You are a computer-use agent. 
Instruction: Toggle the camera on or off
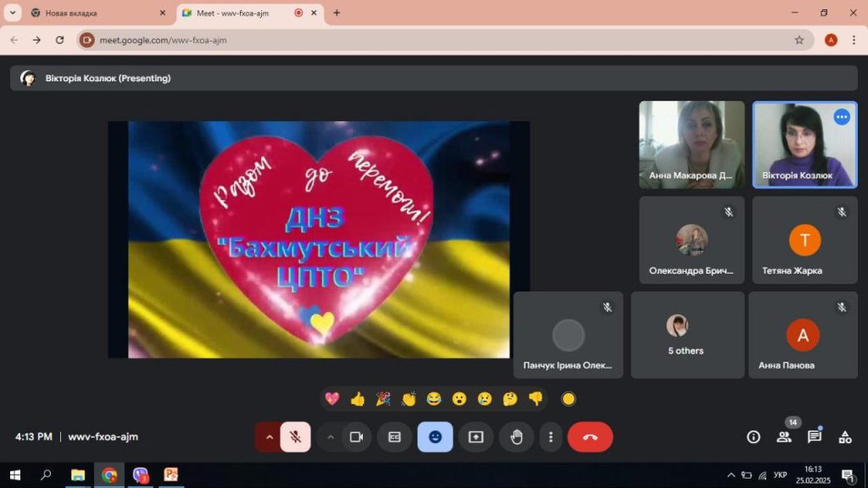[x=356, y=437]
